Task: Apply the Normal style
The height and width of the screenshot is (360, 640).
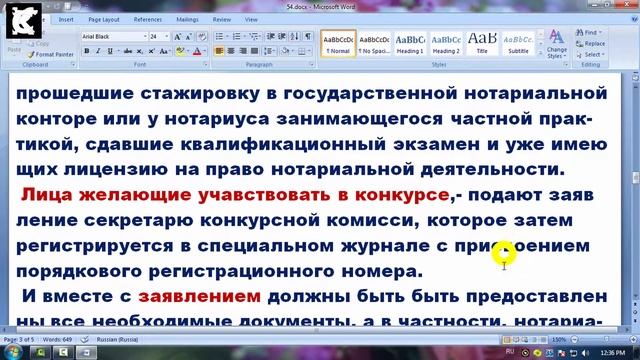Action: [338, 43]
